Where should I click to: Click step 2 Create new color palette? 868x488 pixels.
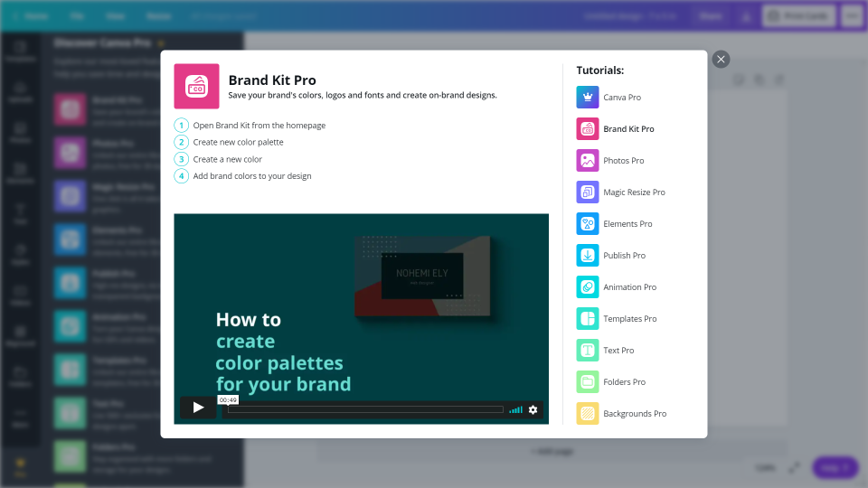238,142
